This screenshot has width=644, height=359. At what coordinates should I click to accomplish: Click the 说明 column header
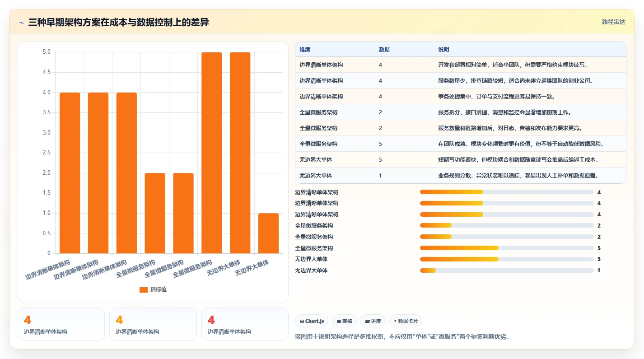pos(443,49)
